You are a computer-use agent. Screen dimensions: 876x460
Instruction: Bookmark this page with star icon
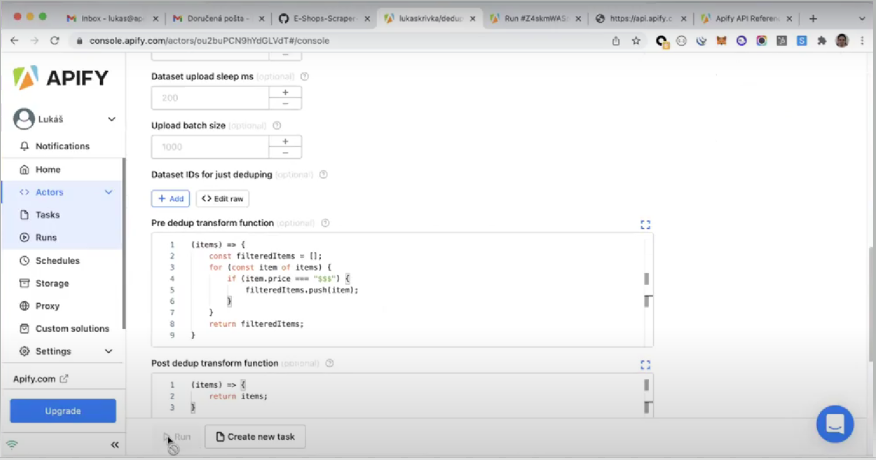coord(636,41)
